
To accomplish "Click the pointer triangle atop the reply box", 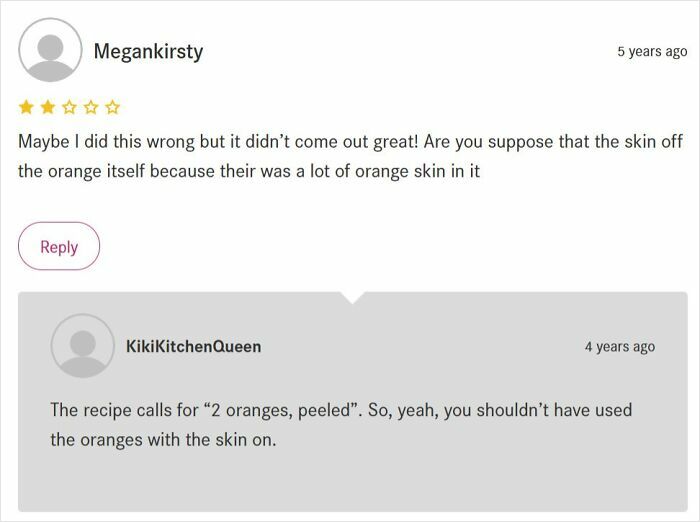I will click(352, 296).
